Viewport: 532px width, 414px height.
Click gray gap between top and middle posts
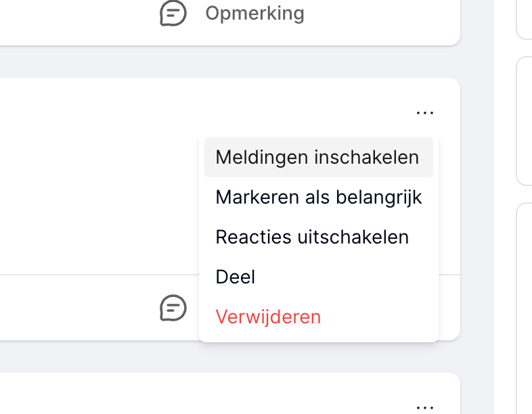click(230, 62)
